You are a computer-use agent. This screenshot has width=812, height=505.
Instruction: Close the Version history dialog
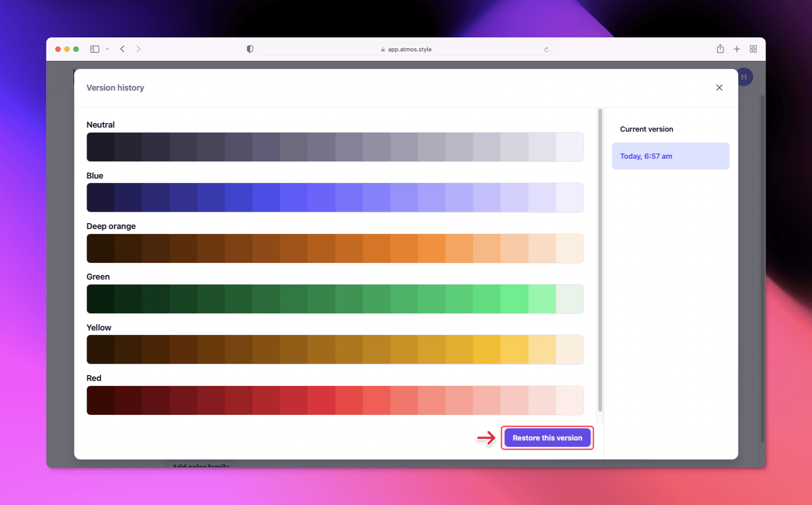[719, 87]
